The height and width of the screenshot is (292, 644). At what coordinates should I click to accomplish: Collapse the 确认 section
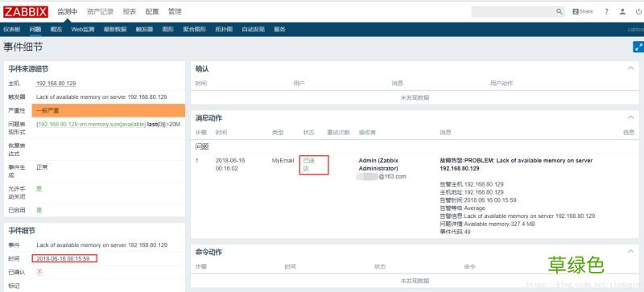click(x=631, y=68)
